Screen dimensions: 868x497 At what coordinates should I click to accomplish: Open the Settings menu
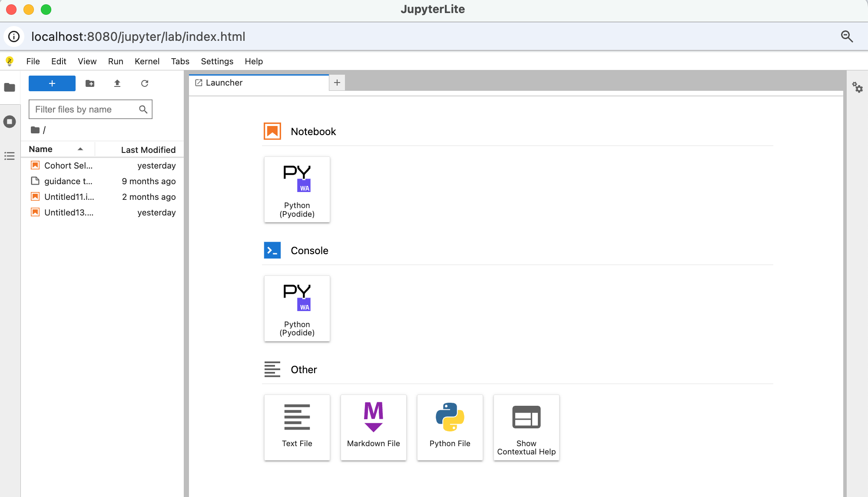217,61
